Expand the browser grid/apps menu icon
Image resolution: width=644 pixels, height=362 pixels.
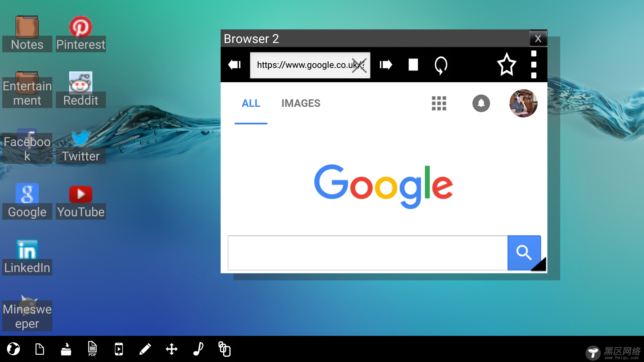tap(439, 103)
